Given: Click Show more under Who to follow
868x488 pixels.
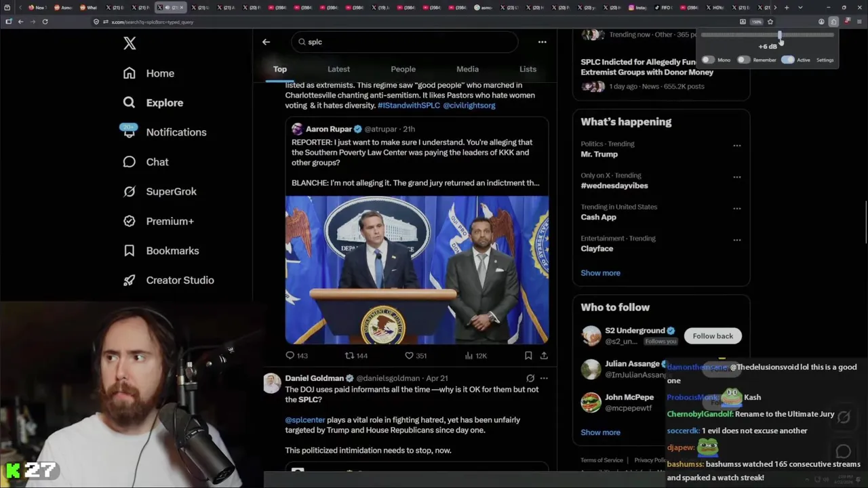Looking at the screenshot, I should click(x=600, y=432).
